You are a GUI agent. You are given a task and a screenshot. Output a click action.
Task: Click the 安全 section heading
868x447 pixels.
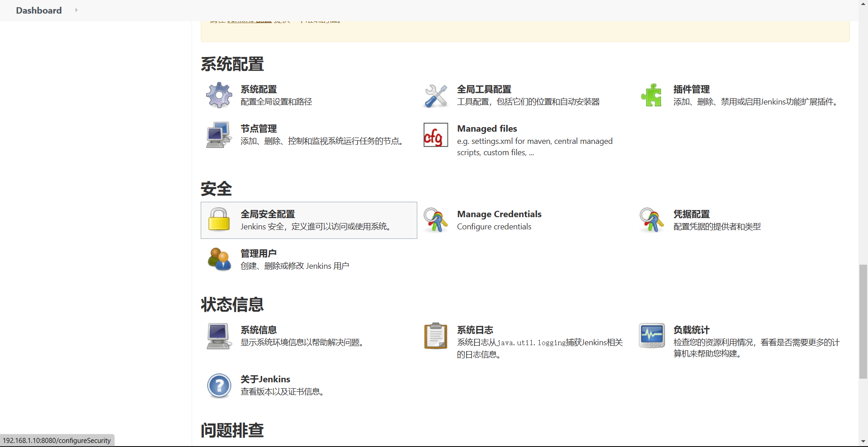(216, 189)
